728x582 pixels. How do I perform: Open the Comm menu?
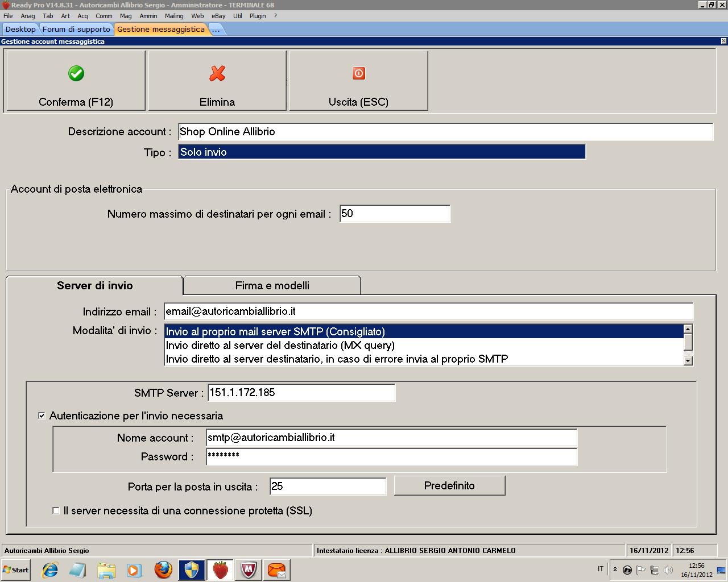point(104,16)
